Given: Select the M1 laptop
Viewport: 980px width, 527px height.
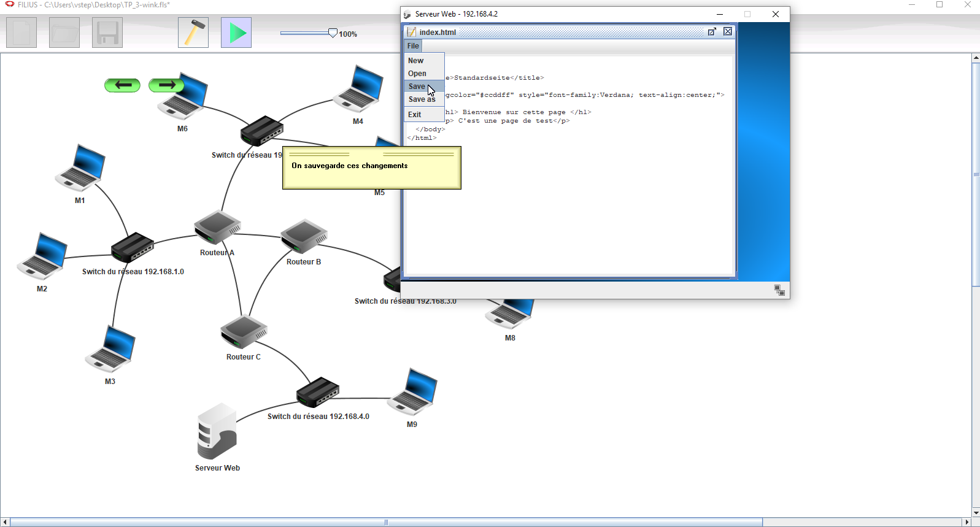Looking at the screenshot, I should point(80,168).
